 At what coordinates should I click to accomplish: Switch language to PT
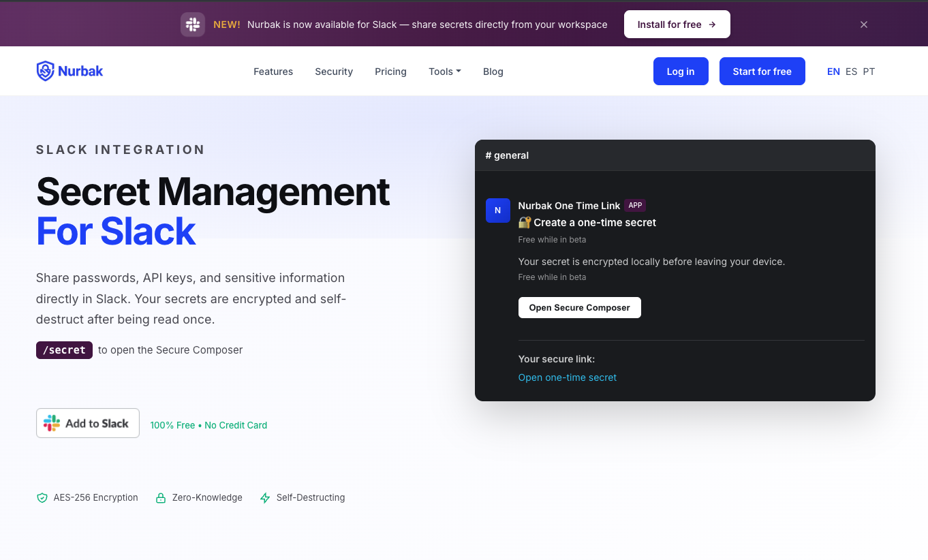click(869, 72)
